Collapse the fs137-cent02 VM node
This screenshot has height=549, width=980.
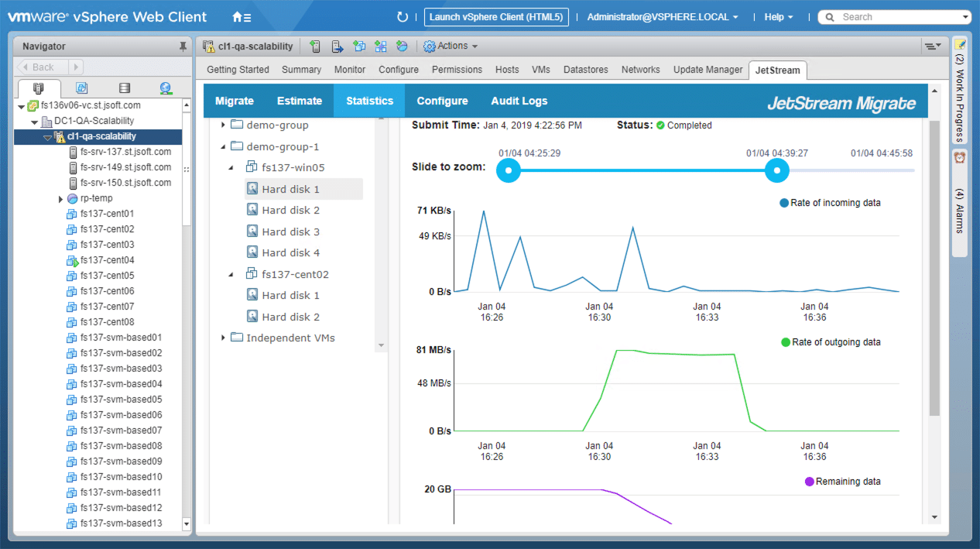coord(231,274)
